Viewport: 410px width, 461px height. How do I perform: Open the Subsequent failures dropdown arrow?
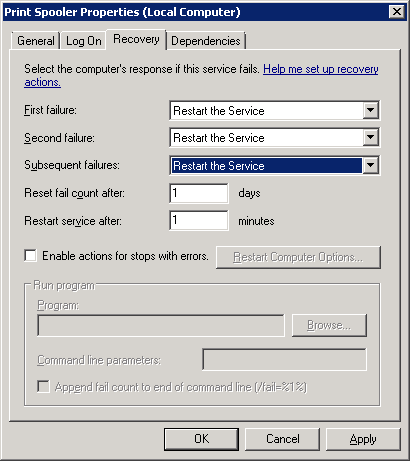coord(371,165)
